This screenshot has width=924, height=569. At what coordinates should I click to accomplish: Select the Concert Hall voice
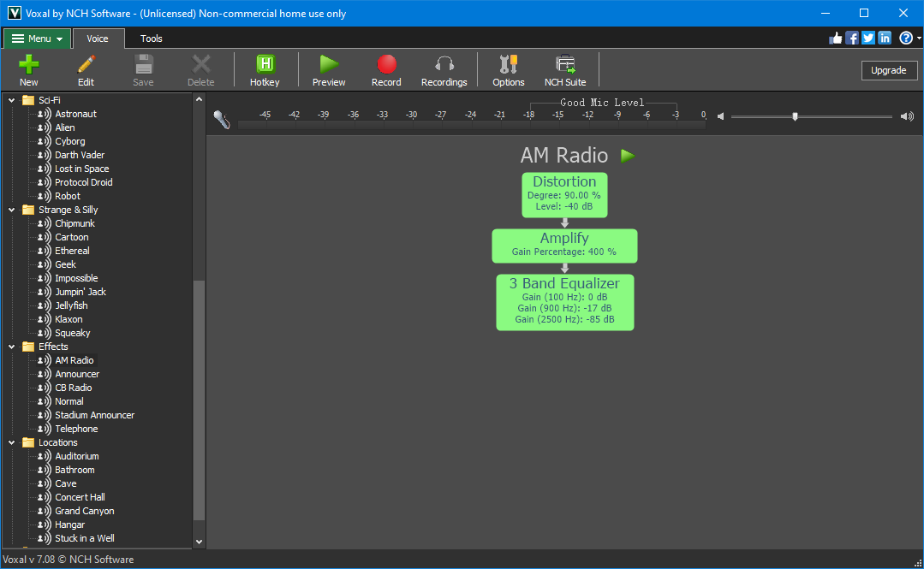point(80,497)
